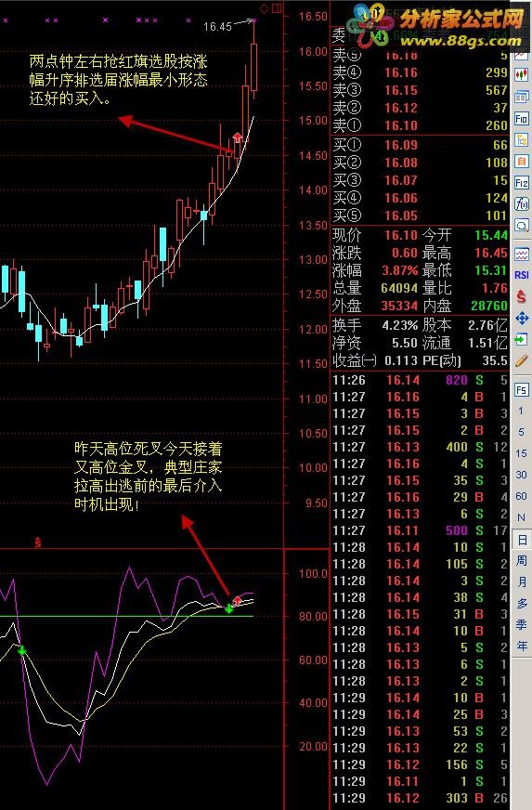Click the 流通 value 1.51亿
Image resolution: width=532 pixels, height=810 pixels.
tap(487, 343)
